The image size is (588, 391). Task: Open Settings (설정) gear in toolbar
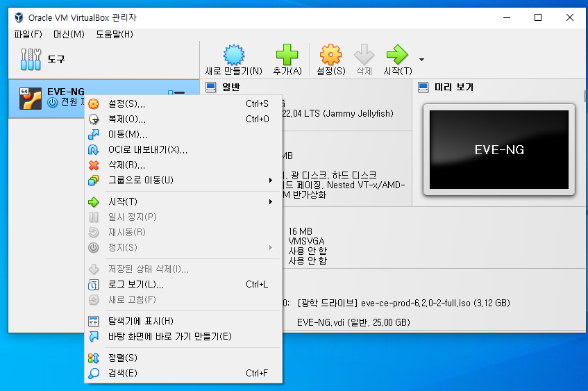tap(330, 55)
